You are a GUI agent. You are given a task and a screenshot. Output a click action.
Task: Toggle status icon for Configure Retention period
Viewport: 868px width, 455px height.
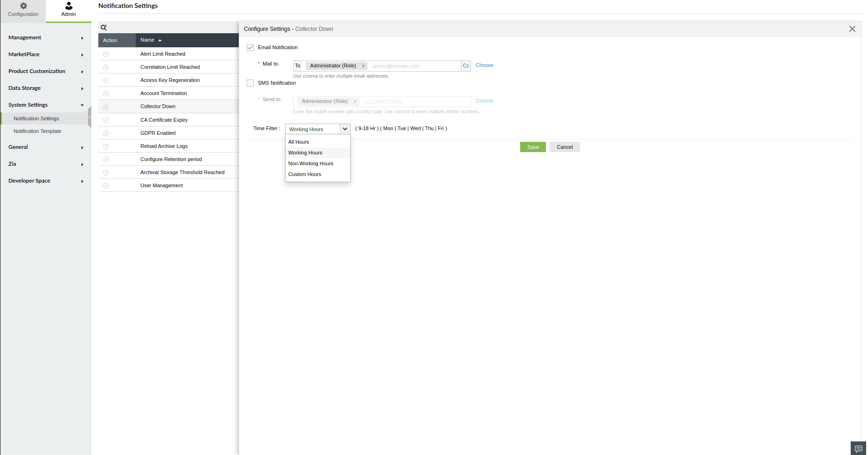(106, 160)
